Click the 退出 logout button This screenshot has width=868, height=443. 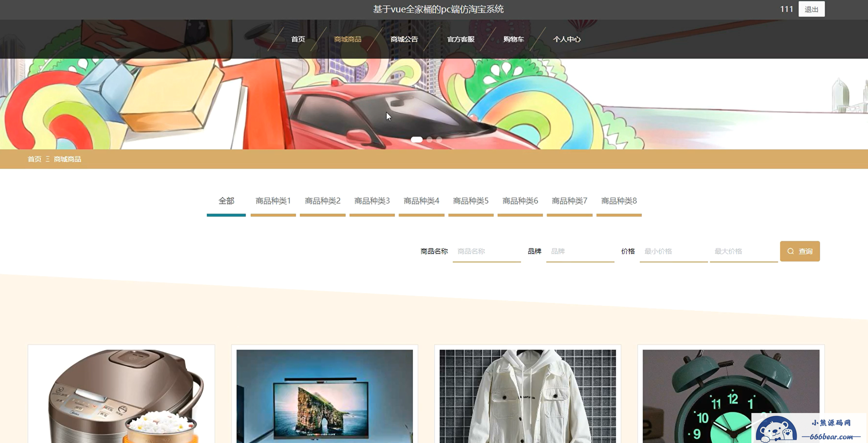tap(811, 9)
